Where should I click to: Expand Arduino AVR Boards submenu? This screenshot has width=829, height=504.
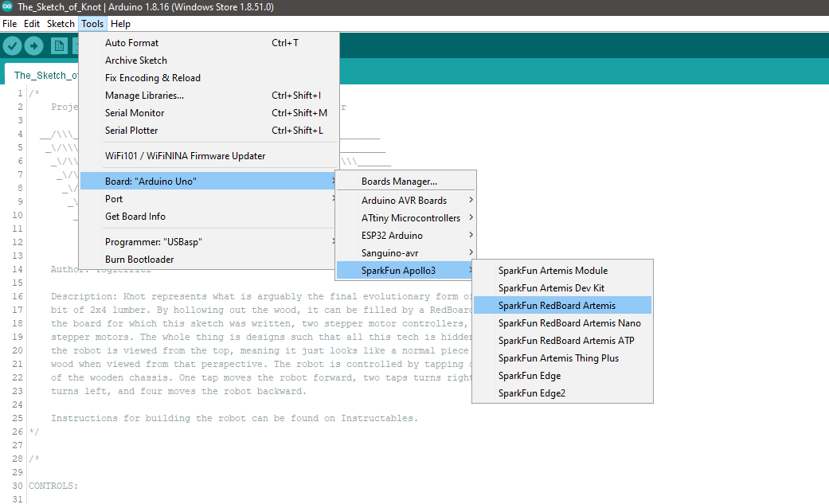[405, 201]
